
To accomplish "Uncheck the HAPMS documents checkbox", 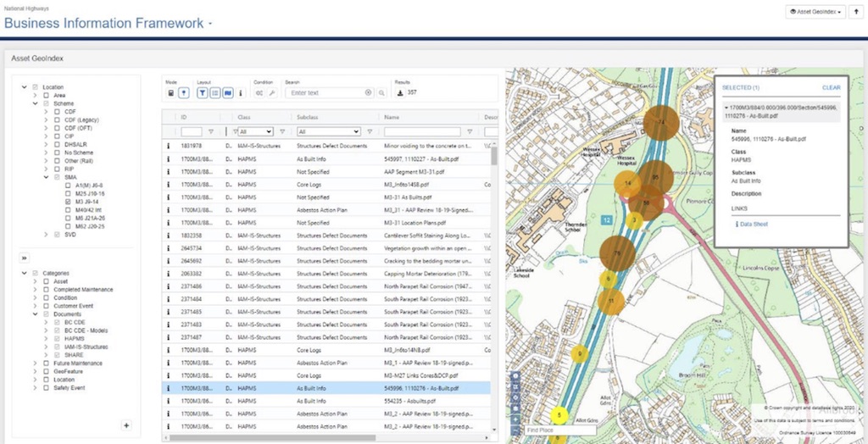I will (x=57, y=339).
